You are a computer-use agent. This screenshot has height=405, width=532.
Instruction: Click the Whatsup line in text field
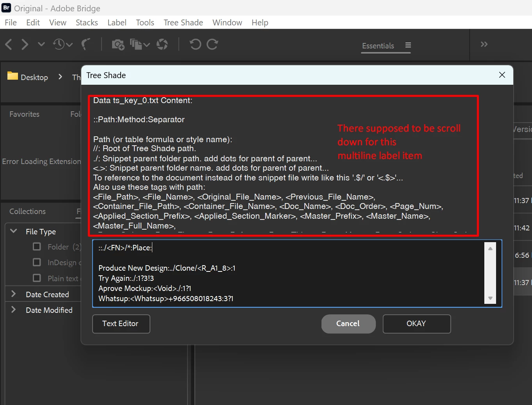pos(166,299)
